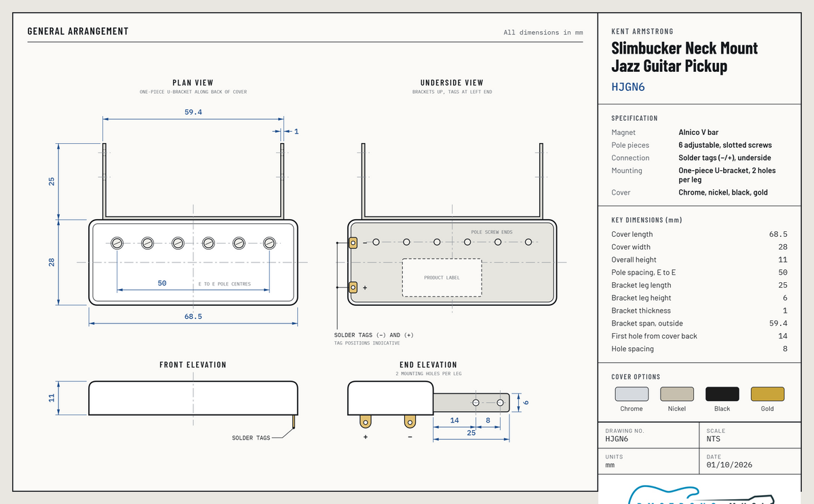
Task: Click the GENERAL ARRANGEMENT heading
Action: (x=78, y=31)
